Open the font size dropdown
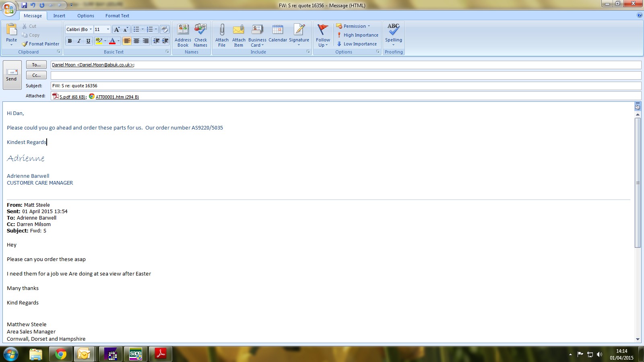644x362 pixels. tap(108, 29)
